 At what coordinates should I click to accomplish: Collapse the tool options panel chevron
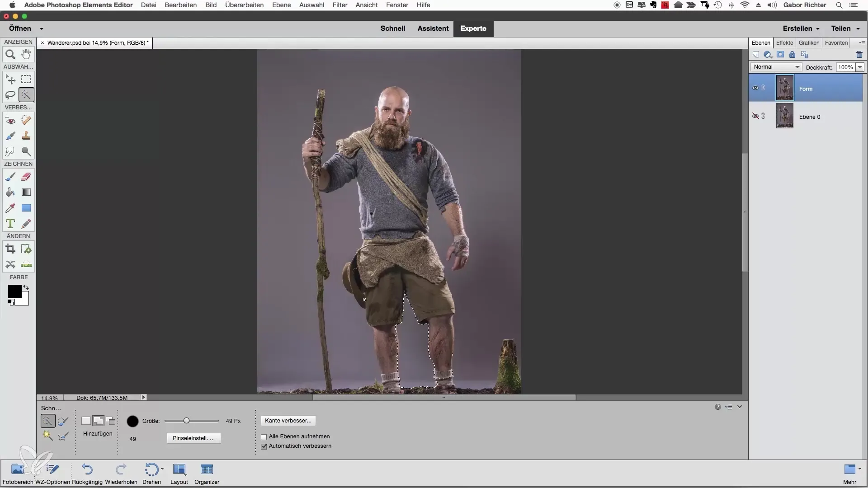pos(740,407)
